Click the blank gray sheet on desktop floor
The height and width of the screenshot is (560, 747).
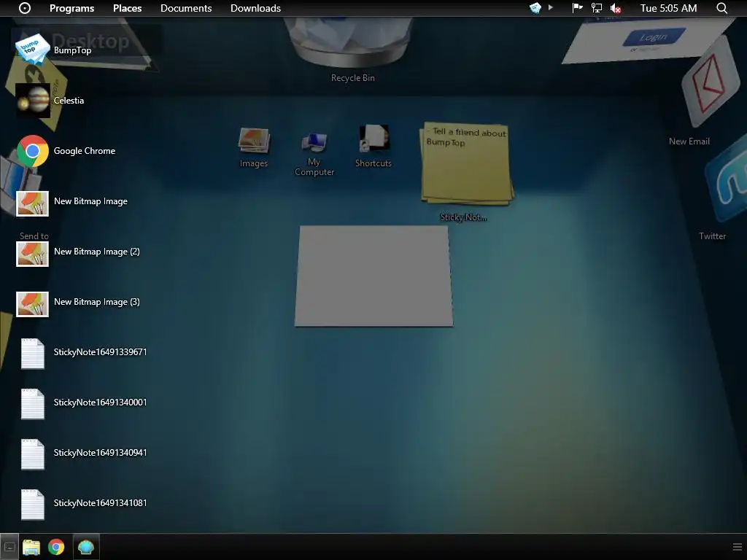tap(374, 276)
